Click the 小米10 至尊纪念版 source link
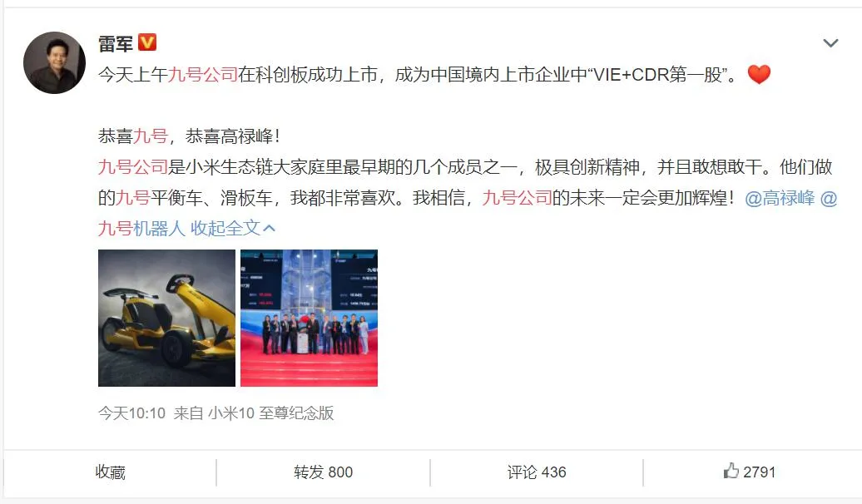The width and height of the screenshot is (862, 504). (270, 413)
